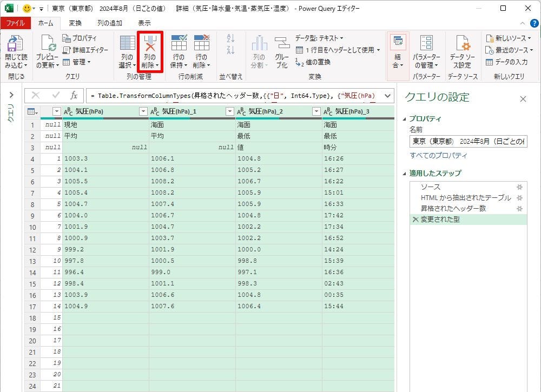The height and width of the screenshot is (392, 541).
Task: Open the 列の追加 ribbon tab
Action: [x=109, y=23]
